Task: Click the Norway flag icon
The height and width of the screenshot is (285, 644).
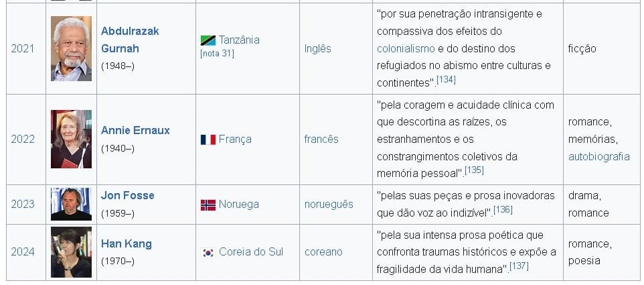Action: pyautogui.click(x=208, y=205)
